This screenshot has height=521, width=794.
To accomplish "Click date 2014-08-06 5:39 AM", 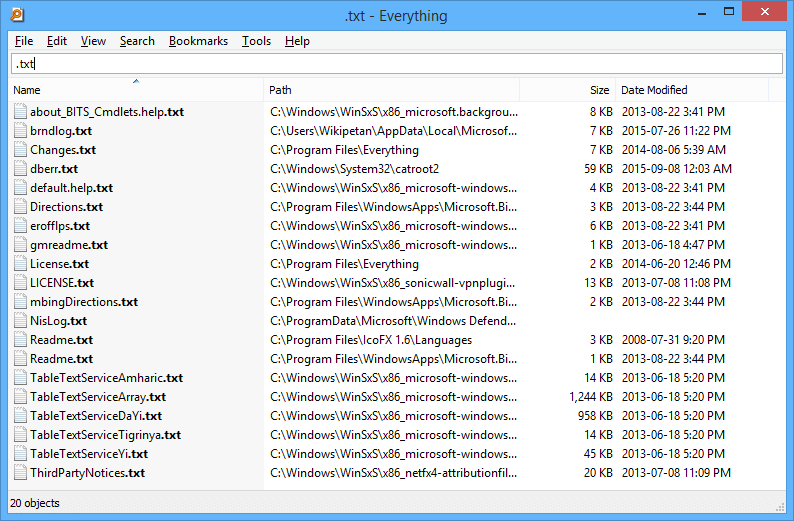I will 673,150.
